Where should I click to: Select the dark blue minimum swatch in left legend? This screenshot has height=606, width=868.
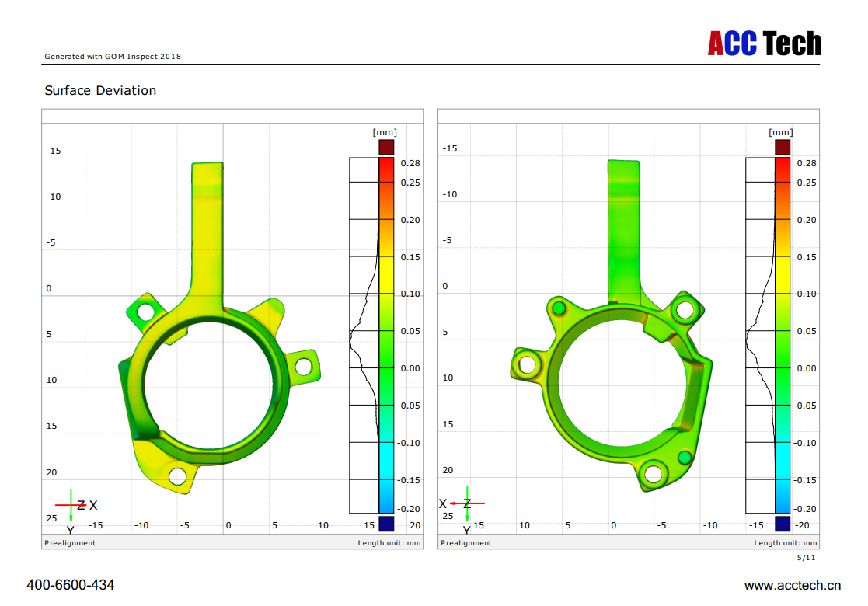pos(386,524)
